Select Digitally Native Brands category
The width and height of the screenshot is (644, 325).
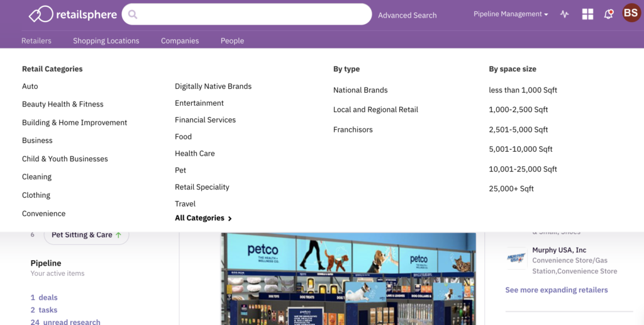[x=213, y=86]
